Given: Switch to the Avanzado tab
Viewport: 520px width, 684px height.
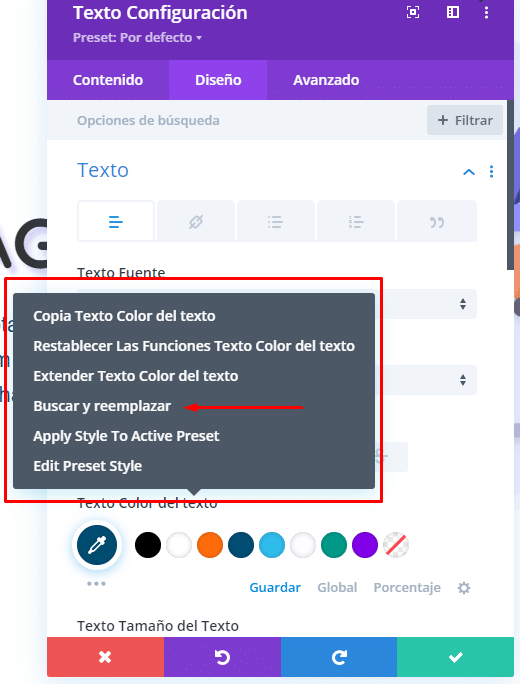Looking at the screenshot, I should [326, 80].
